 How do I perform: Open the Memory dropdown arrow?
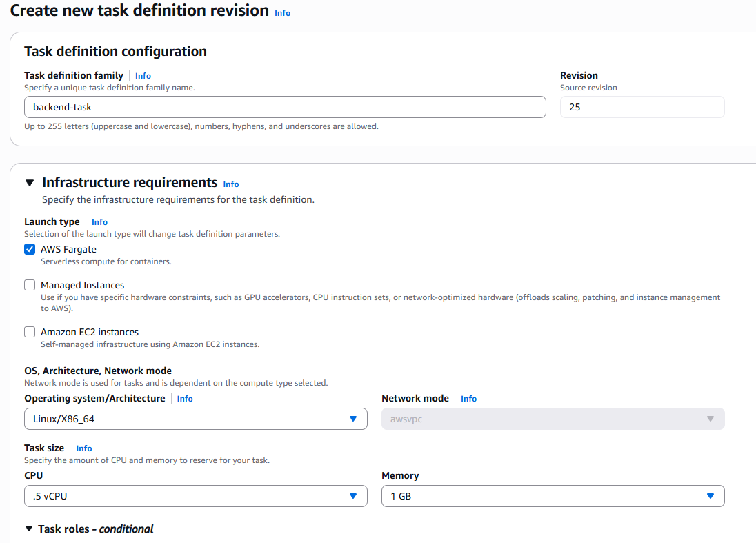click(x=710, y=495)
